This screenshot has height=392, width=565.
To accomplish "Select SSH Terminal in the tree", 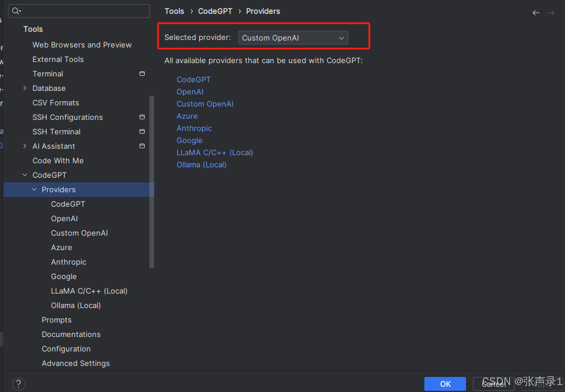I will [x=56, y=131].
